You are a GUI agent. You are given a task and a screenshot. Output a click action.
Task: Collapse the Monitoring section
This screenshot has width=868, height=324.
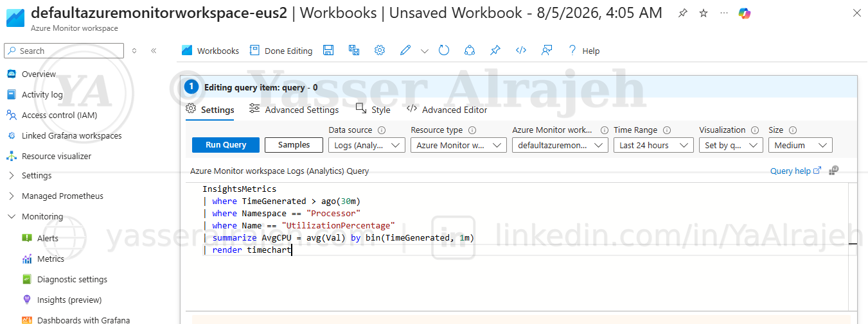42,216
